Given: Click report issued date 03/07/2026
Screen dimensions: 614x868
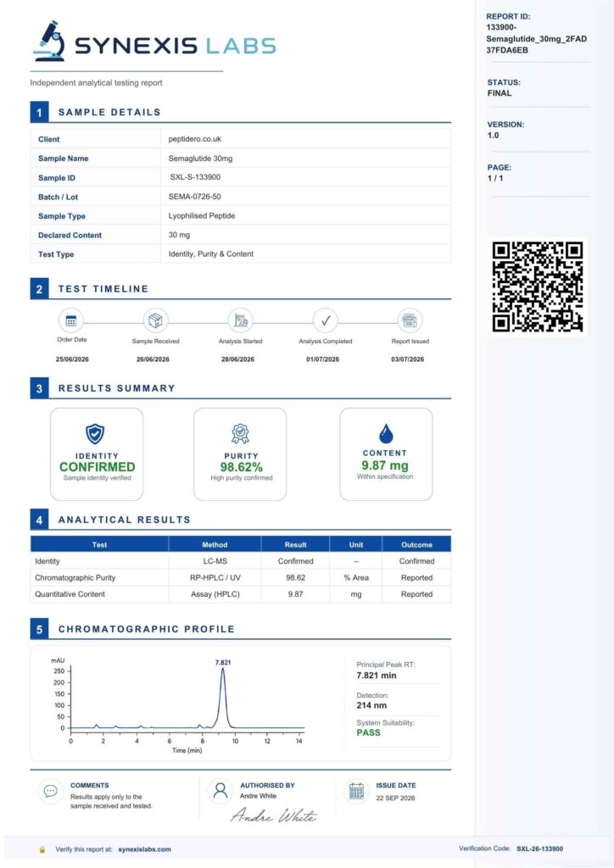Looking at the screenshot, I should click(x=407, y=359).
